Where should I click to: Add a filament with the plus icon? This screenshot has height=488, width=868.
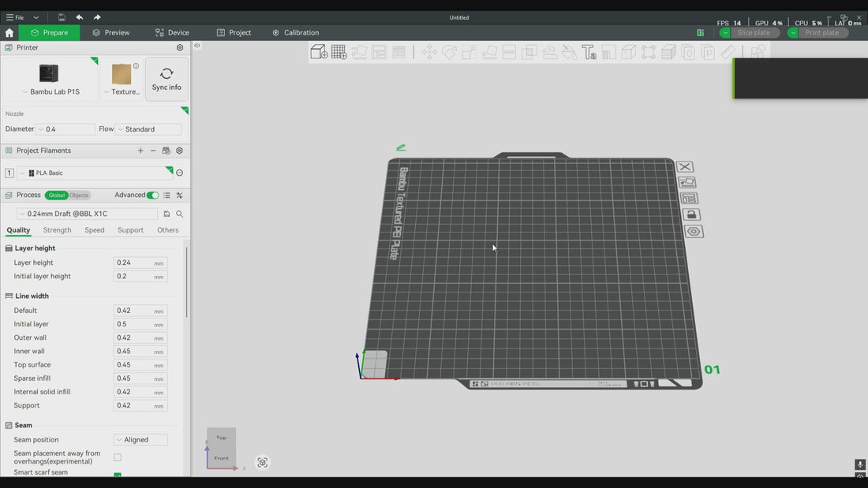pos(140,151)
